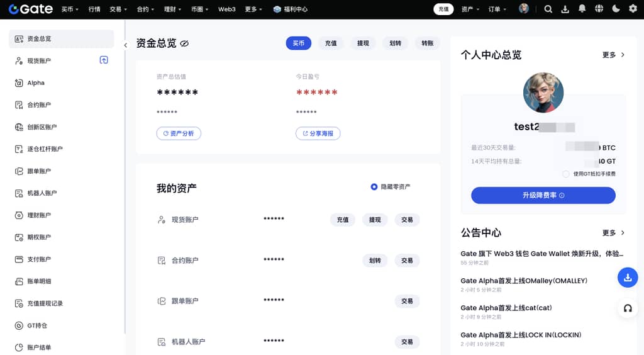Click the globe language icon

tap(599, 9)
